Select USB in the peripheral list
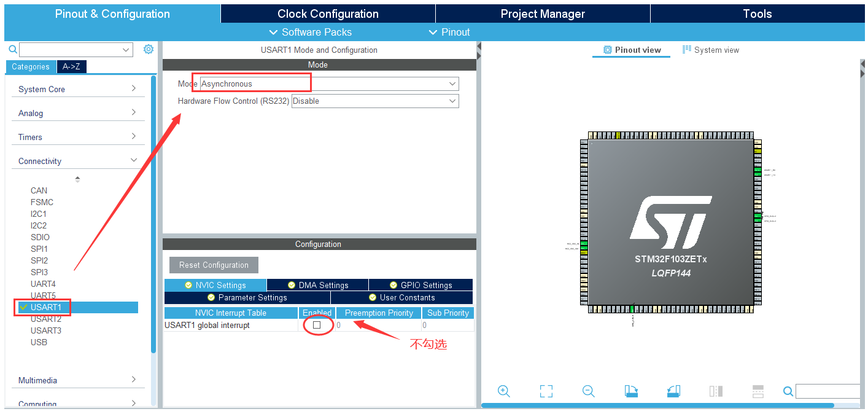This screenshot has height=414, width=868. (39, 342)
